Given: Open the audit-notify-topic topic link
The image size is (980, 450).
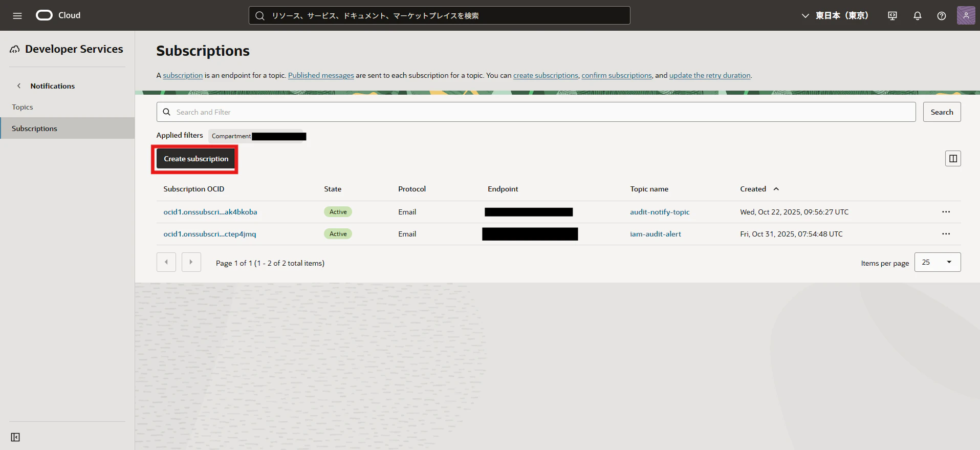Looking at the screenshot, I should coord(660,212).
